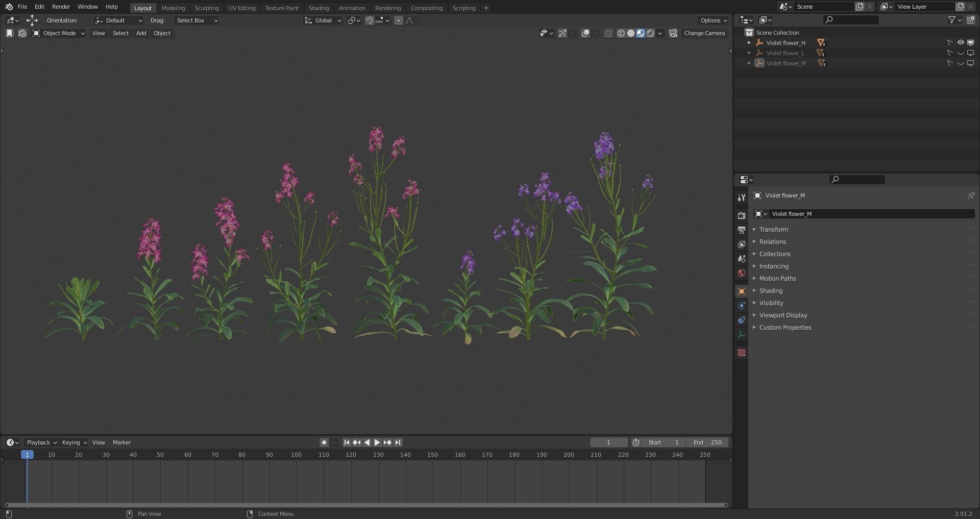Expand the Violet flower_M outliner entry
The width and height of the screenshot is (980, 519).
(x=749, y=63)
